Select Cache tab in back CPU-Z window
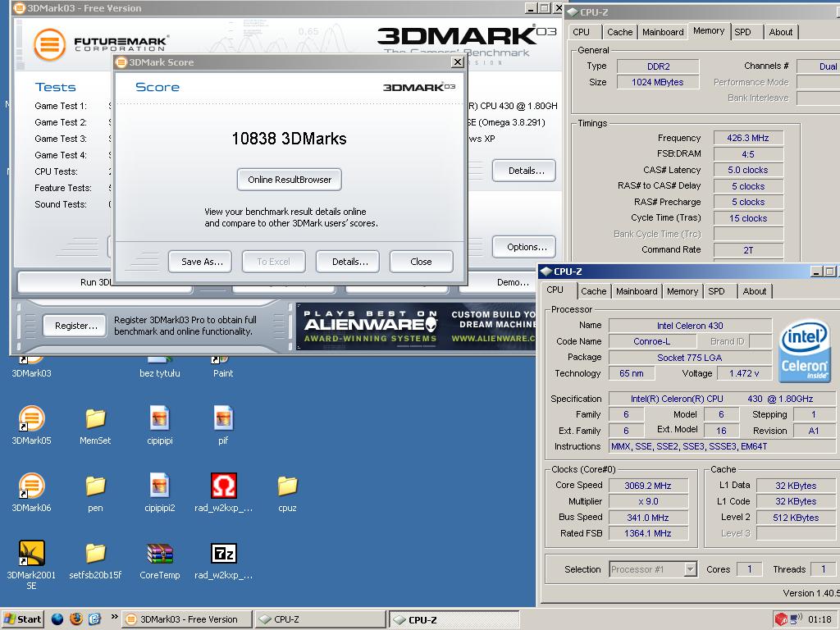 (620, 32)
